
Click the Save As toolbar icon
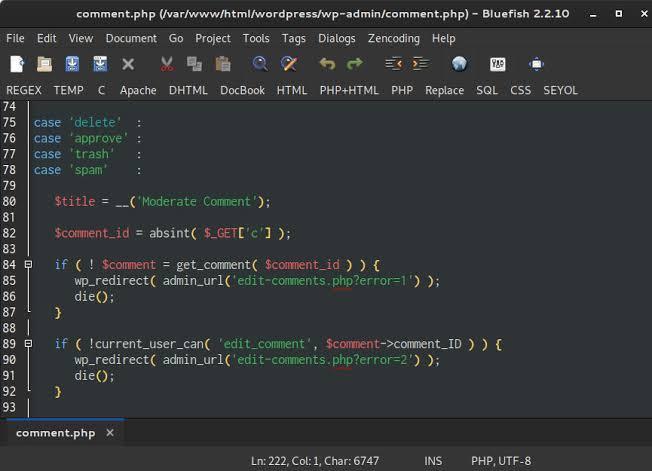(x=100, y=64)
